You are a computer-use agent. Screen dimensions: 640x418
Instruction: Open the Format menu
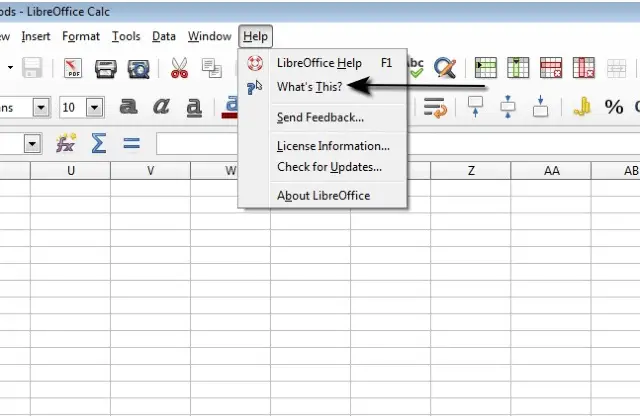(x=81, y=36)
